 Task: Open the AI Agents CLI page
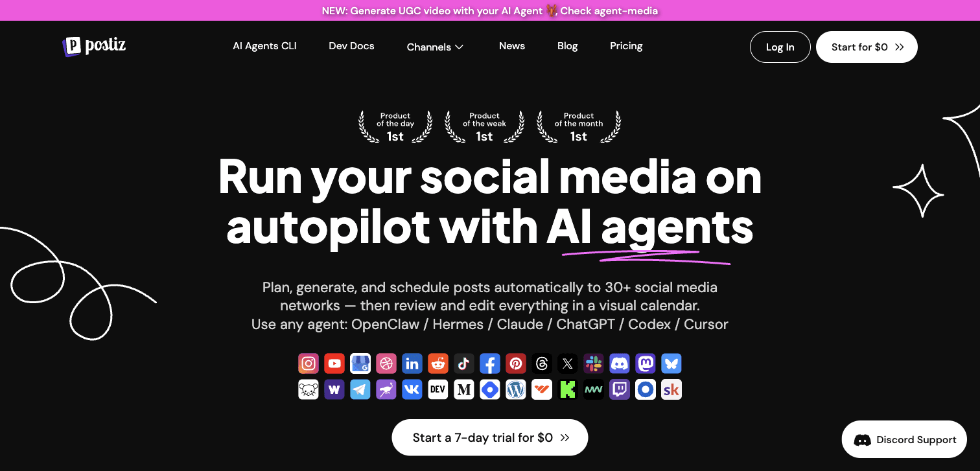[x=264, y=46]
